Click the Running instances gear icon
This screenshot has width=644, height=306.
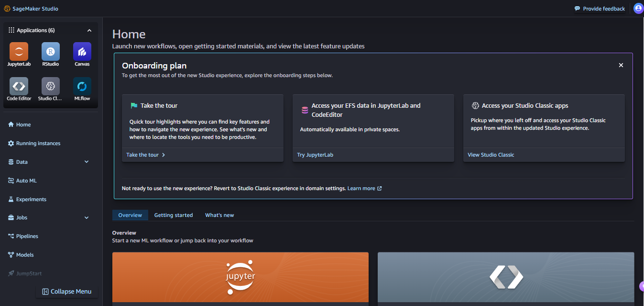pos(11,143)
